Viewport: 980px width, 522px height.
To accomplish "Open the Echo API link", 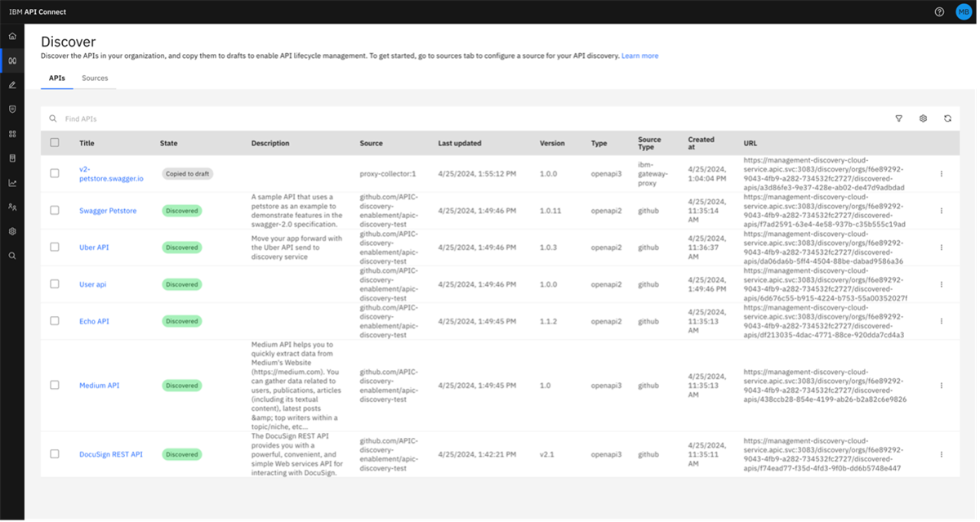I will coord(94,321).
